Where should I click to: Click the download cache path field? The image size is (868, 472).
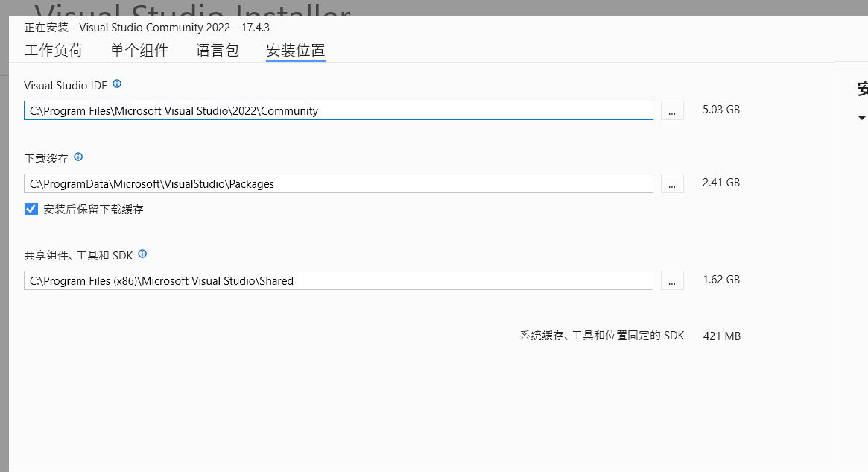tap(338, 183)
